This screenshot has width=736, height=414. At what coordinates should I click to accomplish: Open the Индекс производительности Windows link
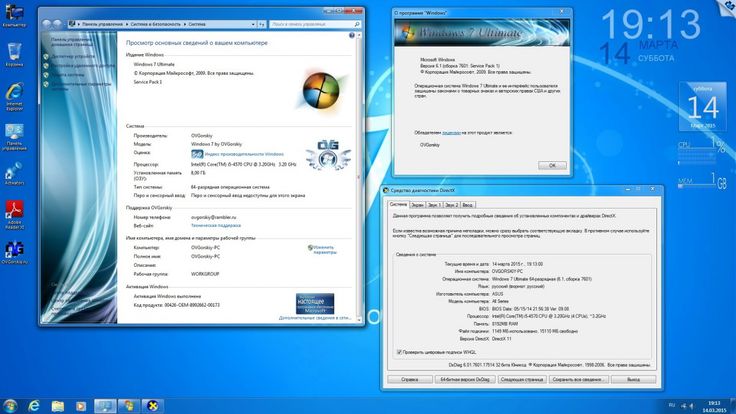pyautogui.click(x=244, y=154)
